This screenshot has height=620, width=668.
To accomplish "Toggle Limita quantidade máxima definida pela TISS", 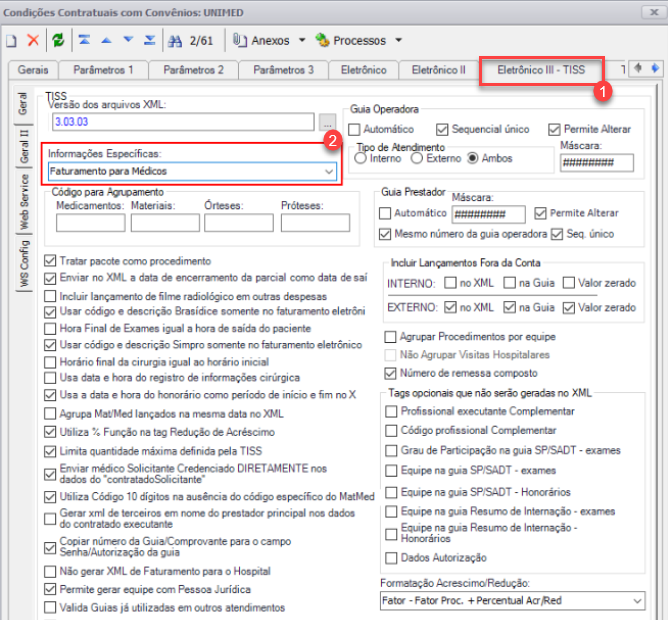I will tap(50, 451).
